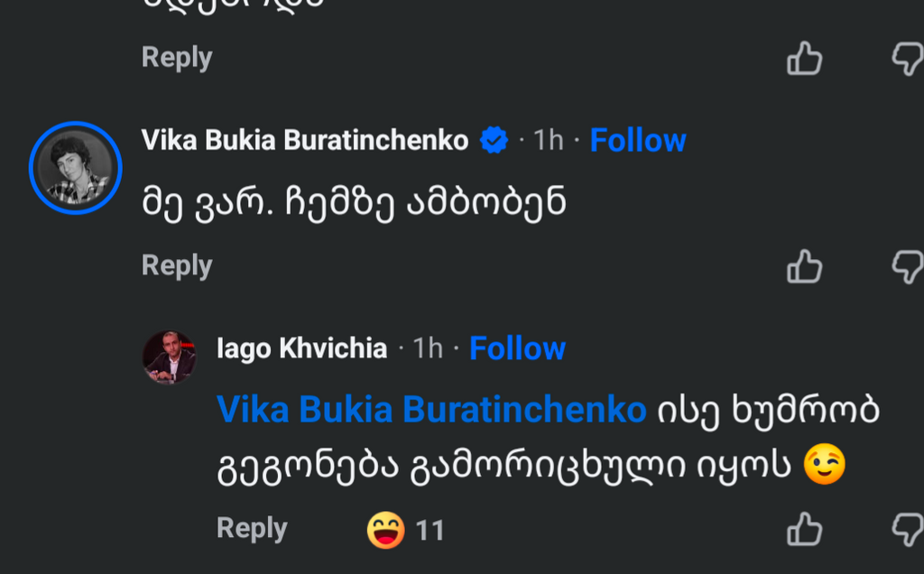
Task: Like Iago Khvichia's reply
Action: [804, 529]
